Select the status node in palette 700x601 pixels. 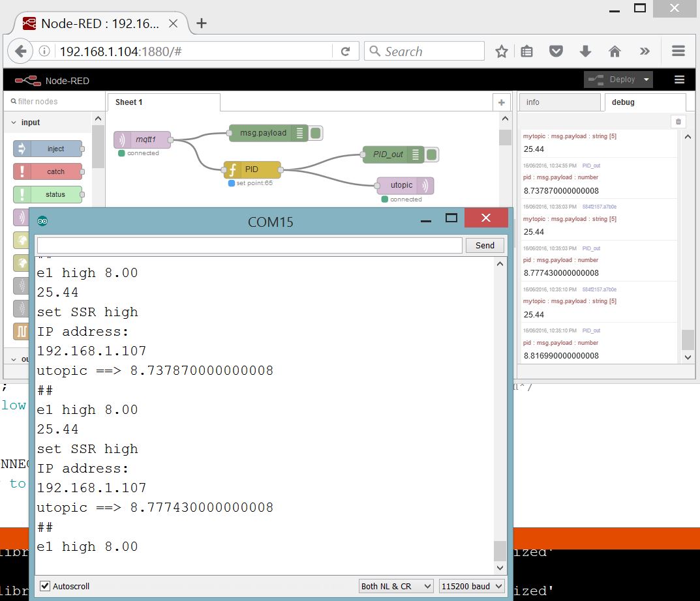(x=48, y=194)
